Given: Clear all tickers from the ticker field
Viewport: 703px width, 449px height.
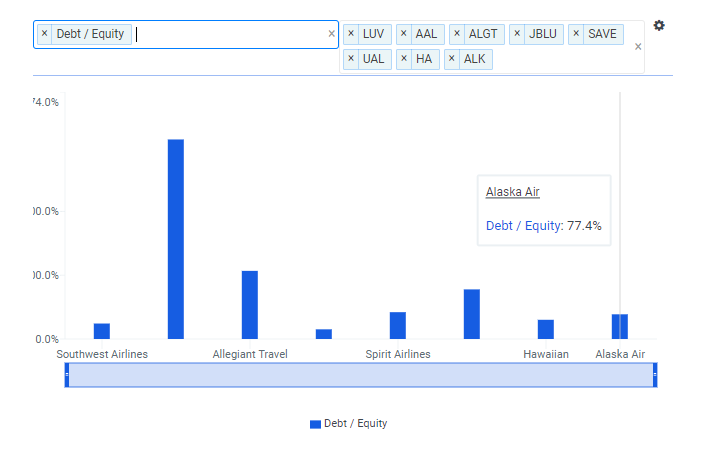Looking at the screenshot, I should (638, 47).
